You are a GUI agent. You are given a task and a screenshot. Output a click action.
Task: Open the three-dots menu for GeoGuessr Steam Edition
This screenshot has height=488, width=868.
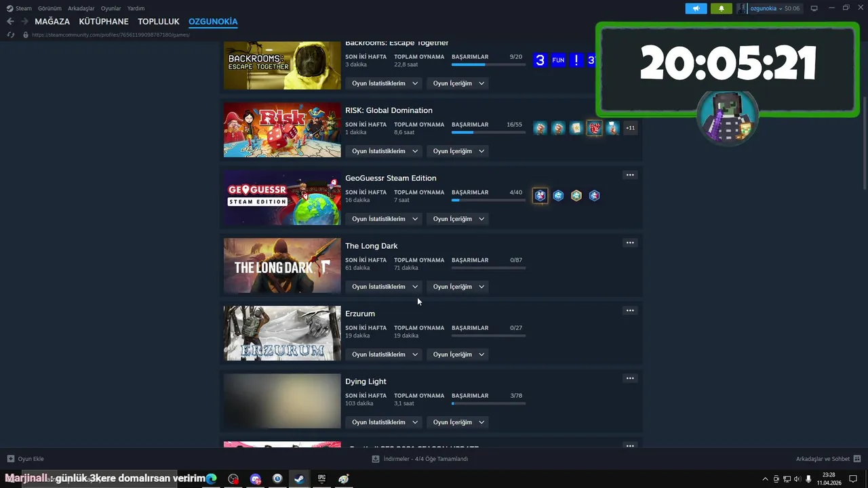tap(630, 175)
